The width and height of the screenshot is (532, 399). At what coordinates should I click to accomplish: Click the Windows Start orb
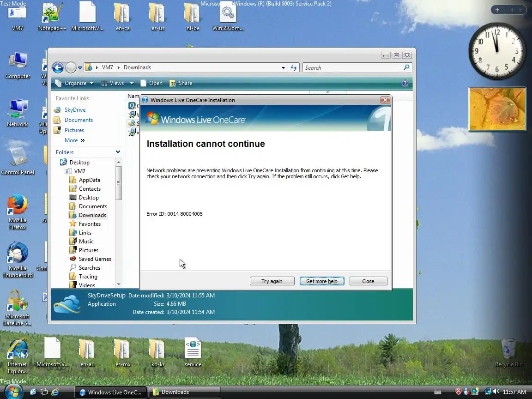point(13,392)
